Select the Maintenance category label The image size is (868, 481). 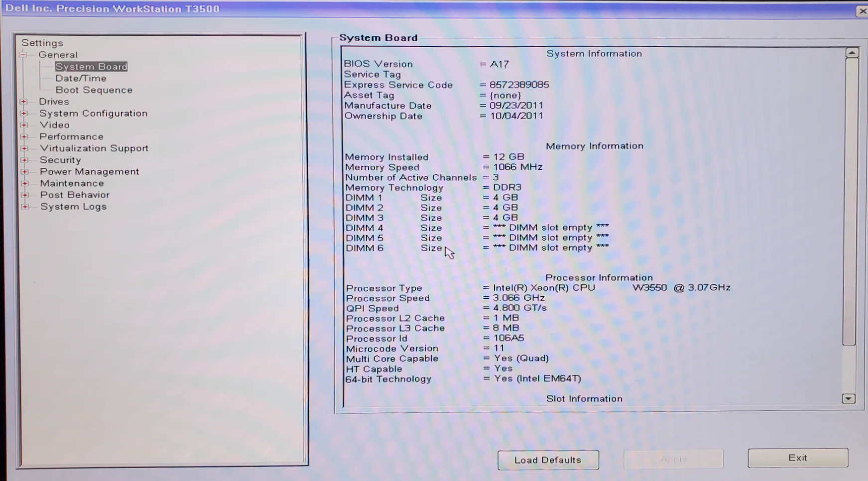pos(72,183)
